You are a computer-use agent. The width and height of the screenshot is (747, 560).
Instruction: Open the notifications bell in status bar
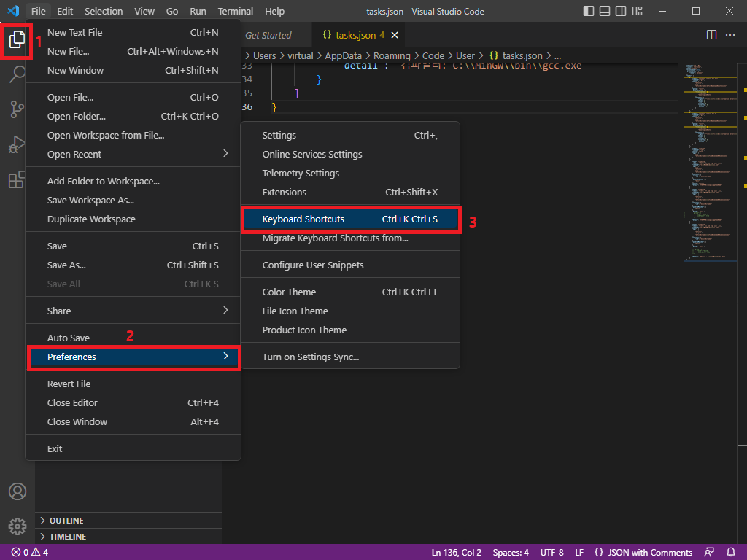tap(731, 553)
